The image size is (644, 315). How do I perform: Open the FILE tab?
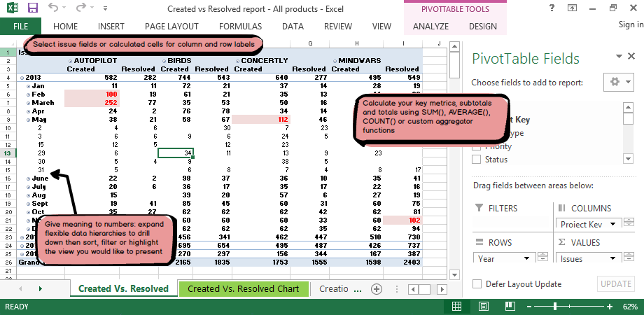20,27
